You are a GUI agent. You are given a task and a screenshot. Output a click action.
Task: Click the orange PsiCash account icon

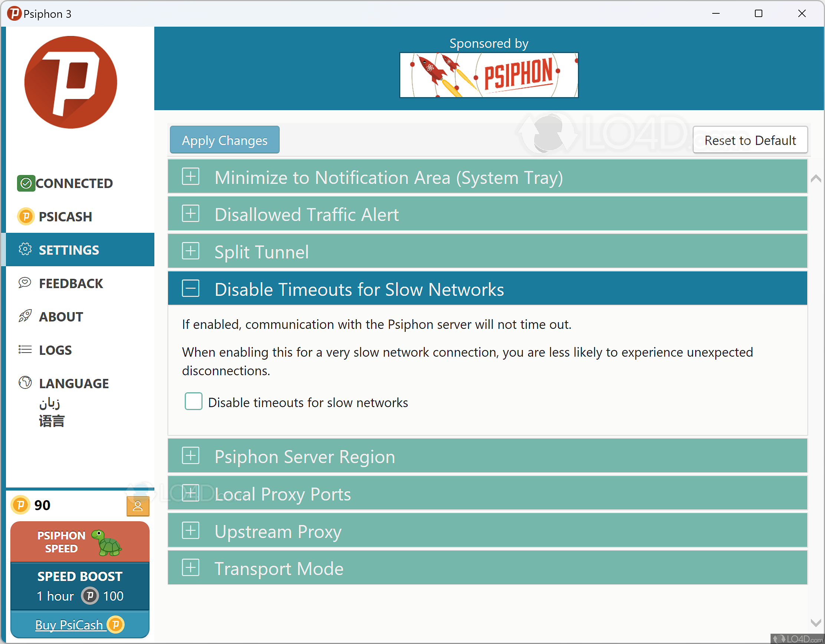coord(138,506)
